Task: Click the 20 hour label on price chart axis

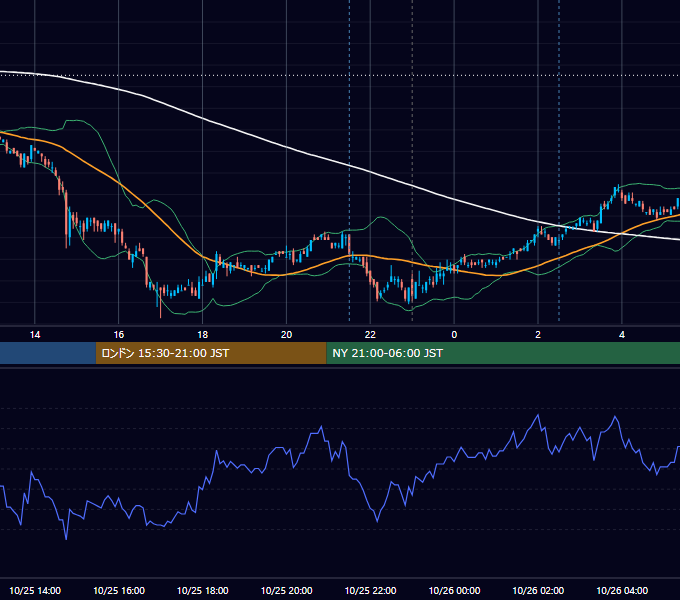Action: [x=286, y=335]
